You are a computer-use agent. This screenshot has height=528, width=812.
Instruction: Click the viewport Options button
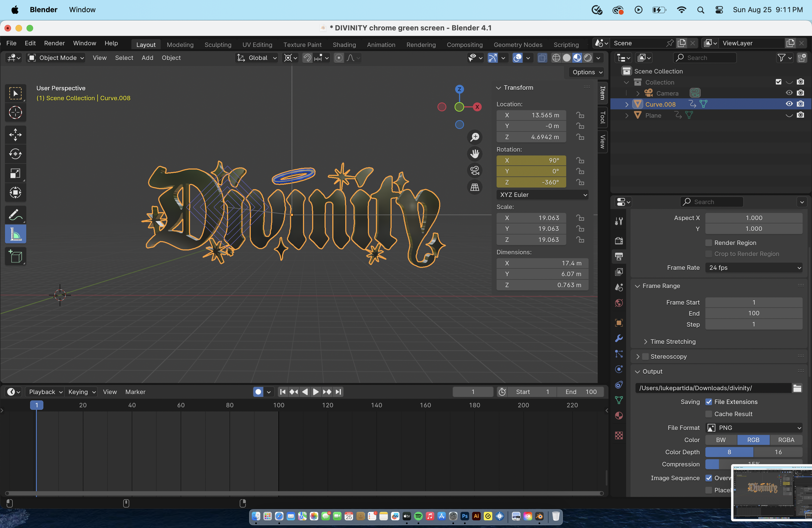point(587,72)
